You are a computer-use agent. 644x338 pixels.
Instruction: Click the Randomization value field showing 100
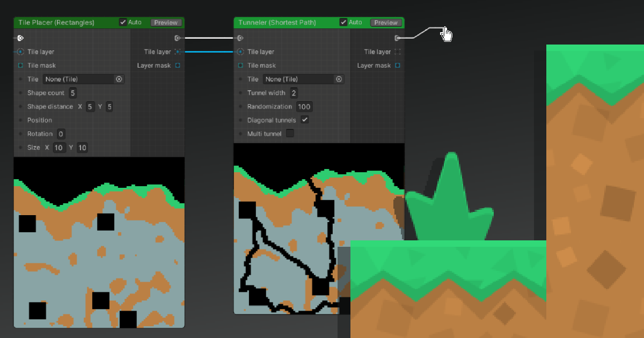click(304, 106)
